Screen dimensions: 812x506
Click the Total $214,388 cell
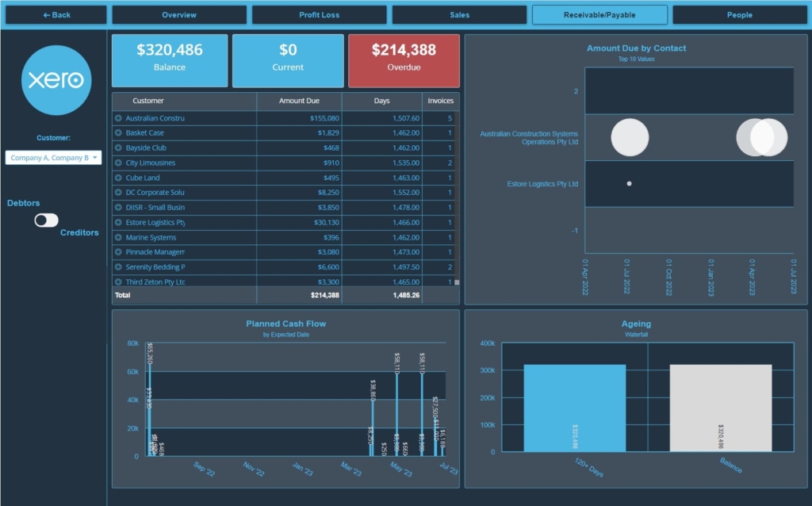point(324,295)
